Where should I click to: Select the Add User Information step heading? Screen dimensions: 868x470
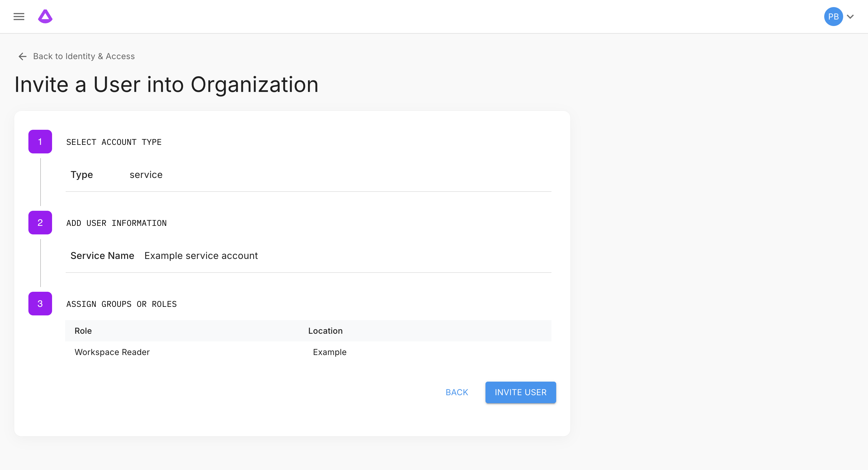[x=116, y=223]
